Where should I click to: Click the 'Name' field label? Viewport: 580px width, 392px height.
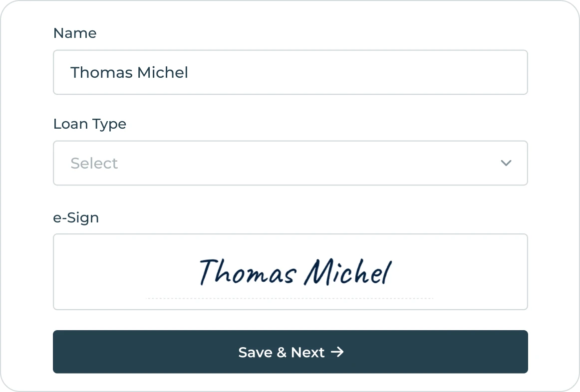75,33
